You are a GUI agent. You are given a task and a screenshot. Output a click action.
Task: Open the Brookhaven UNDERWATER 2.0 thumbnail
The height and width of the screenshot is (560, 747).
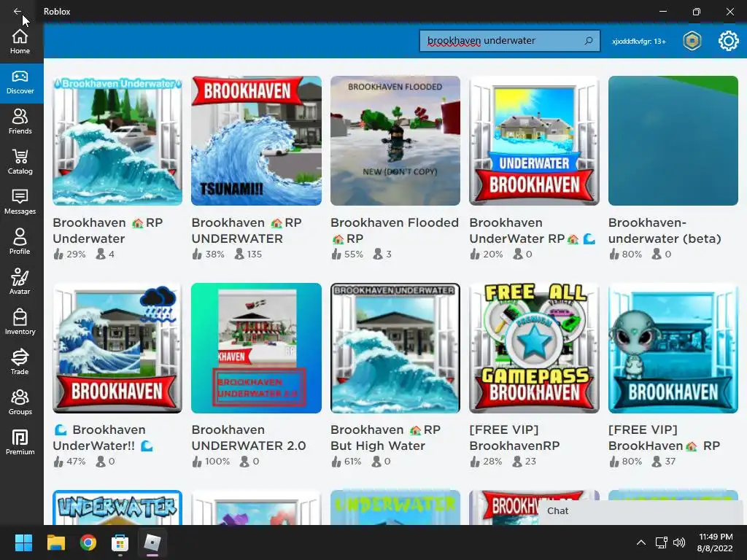point(256,348)
